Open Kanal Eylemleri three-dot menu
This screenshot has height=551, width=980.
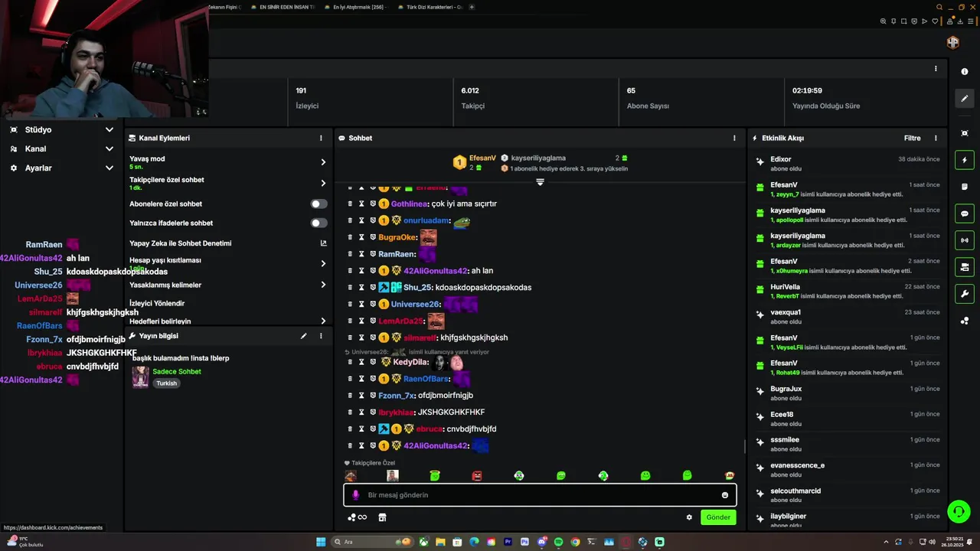(321, 139)
